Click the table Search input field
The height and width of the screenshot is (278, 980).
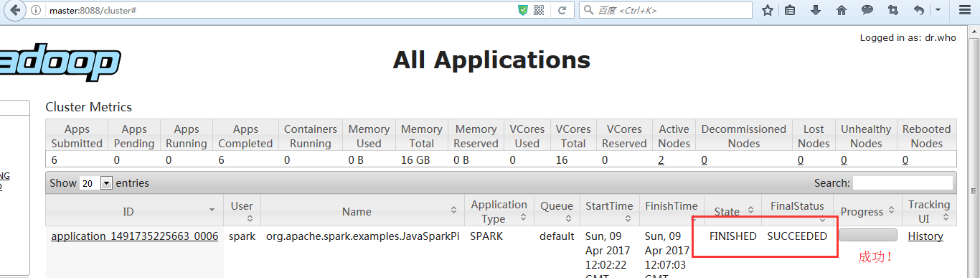903,183
